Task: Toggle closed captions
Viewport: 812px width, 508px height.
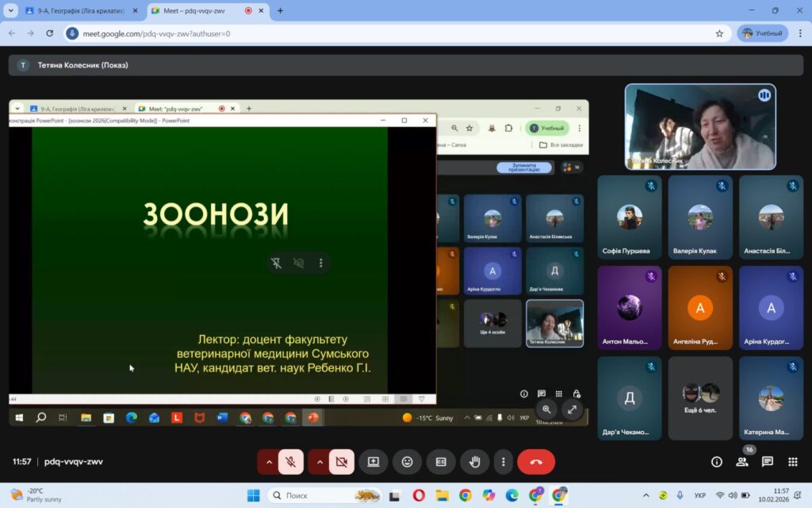Action: pyautogui.click(x=441, y=462)
